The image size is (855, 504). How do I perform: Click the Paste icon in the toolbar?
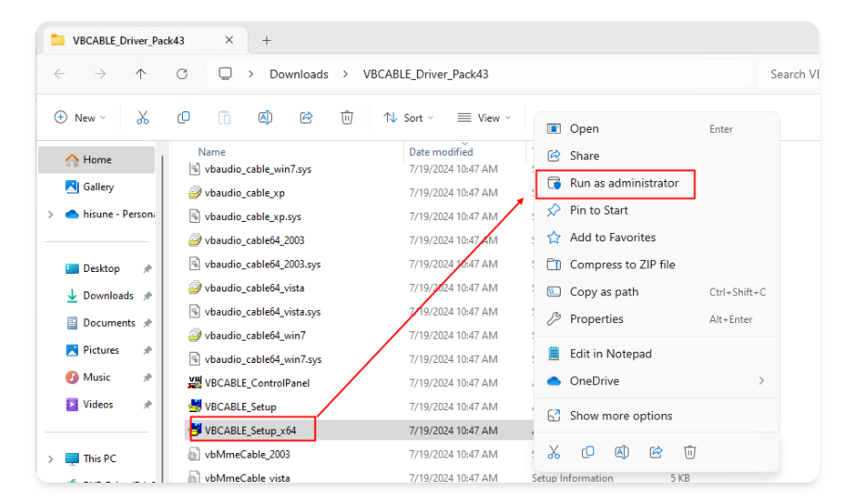click(224, 117)
